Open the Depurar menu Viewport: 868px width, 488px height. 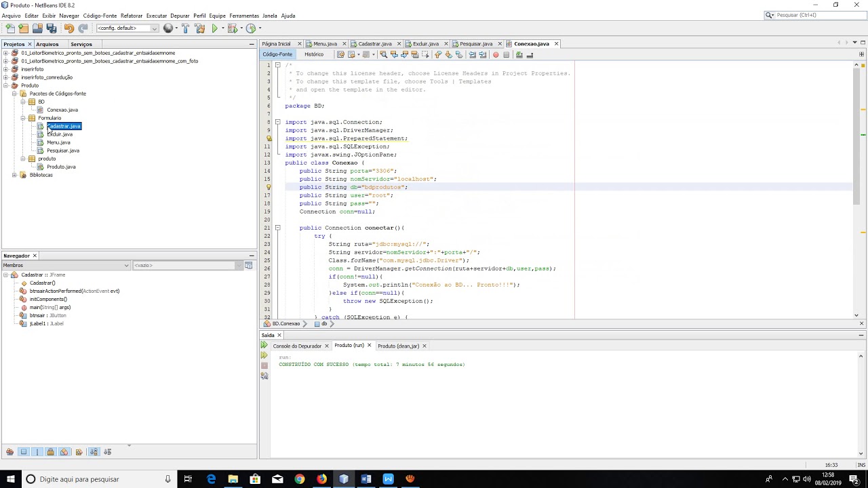click(x=180, y=16)
